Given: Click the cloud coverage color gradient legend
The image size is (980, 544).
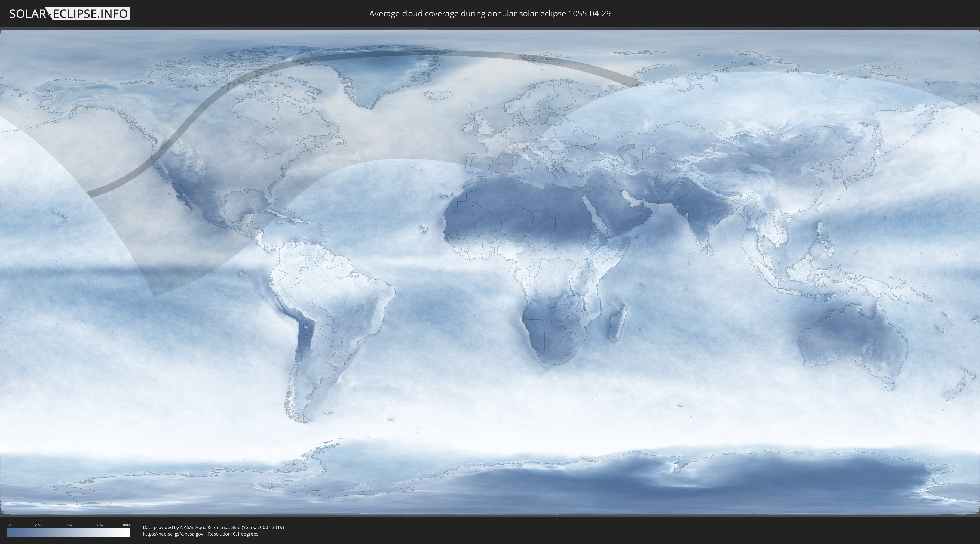Looking at the screenshot, I should [69, 533].
